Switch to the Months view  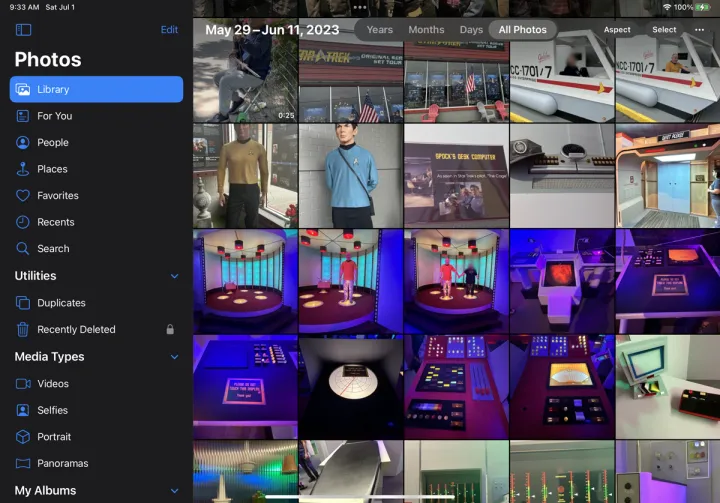coord(426,30)
